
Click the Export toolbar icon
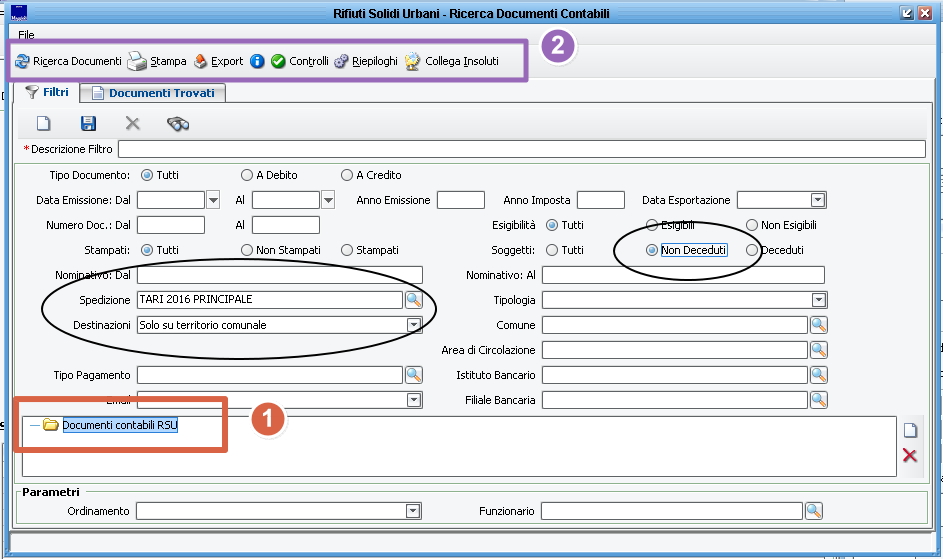pos(200,61)
